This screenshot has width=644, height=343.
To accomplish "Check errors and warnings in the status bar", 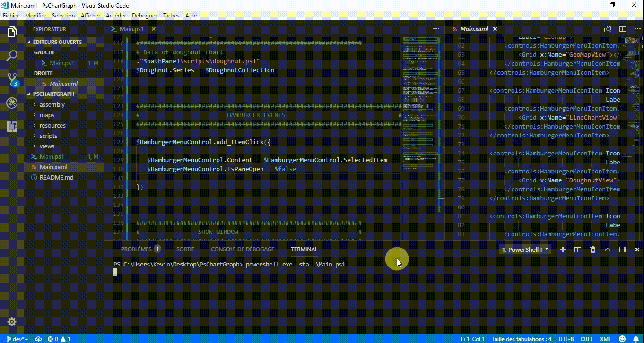I will point(58,339).
